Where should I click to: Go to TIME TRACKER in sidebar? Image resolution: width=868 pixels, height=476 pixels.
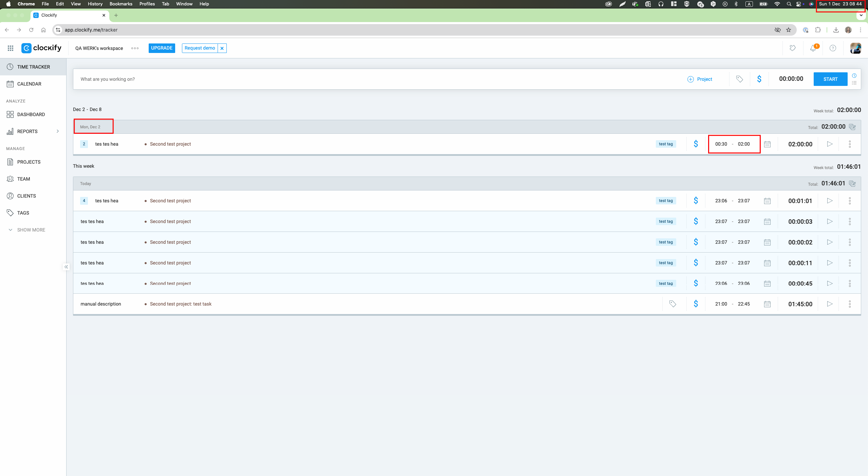tap(33, 67)
